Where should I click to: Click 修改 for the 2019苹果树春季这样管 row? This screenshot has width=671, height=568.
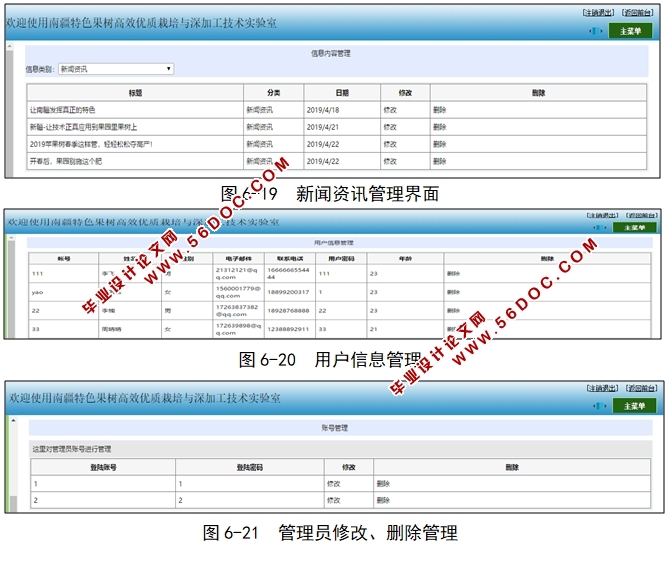pyautogui.click(x=390, y=144)
